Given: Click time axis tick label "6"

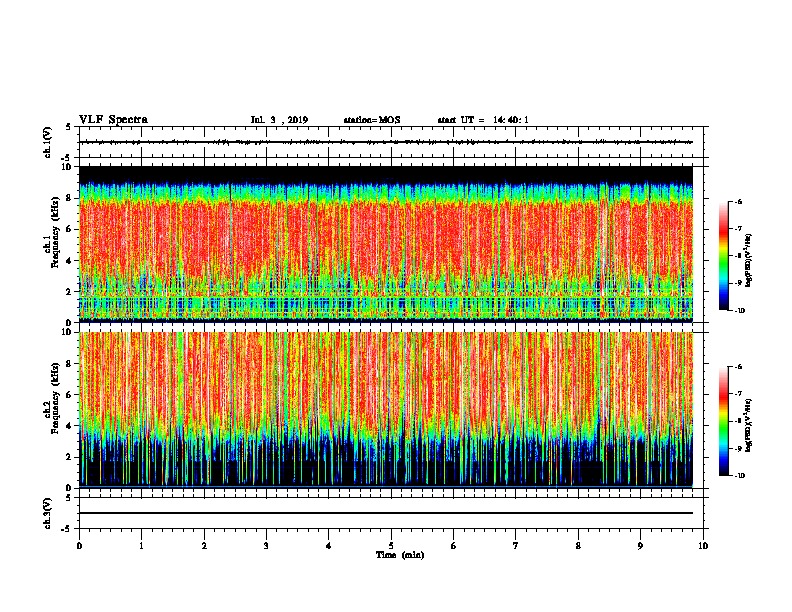Looking at the screenshot, I should point(454,546).
